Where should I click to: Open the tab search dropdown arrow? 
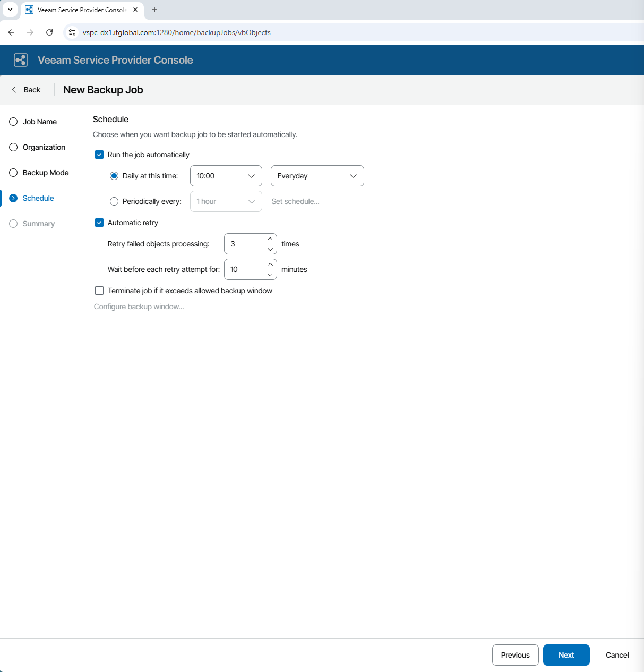point(10,10)
